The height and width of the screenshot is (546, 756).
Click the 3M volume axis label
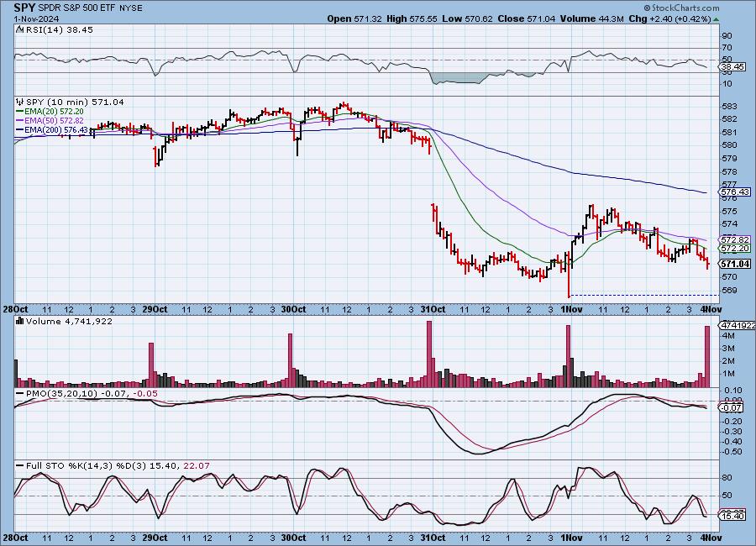tap(728, 349)
